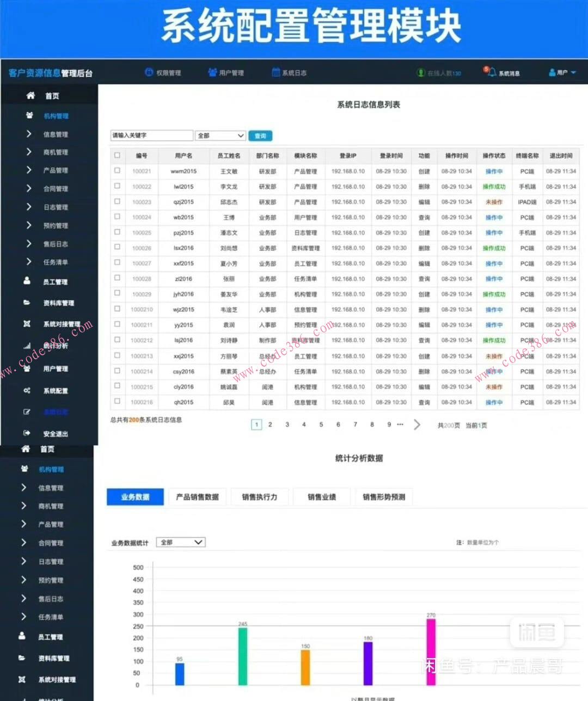The height and width of the screenshot is (701, 588).
Task: Open the 全部 dropdown next to keyword field
Action: (220, 136)
